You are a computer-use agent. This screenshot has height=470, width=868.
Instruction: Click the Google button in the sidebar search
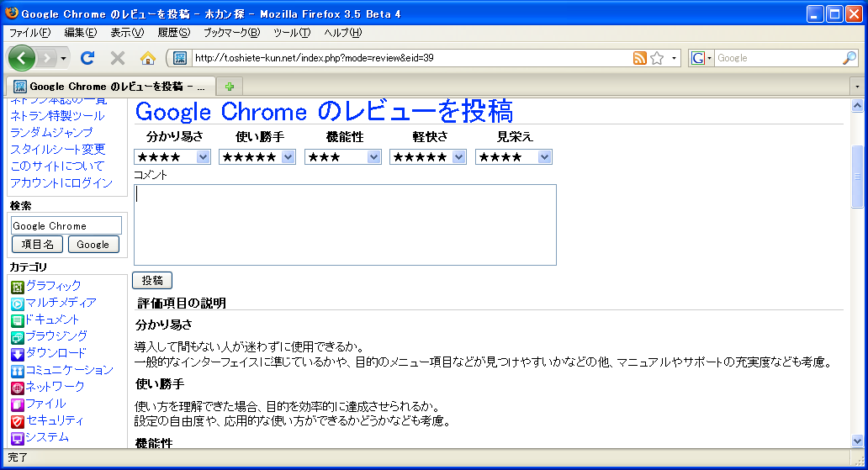(x=93, y=244)
